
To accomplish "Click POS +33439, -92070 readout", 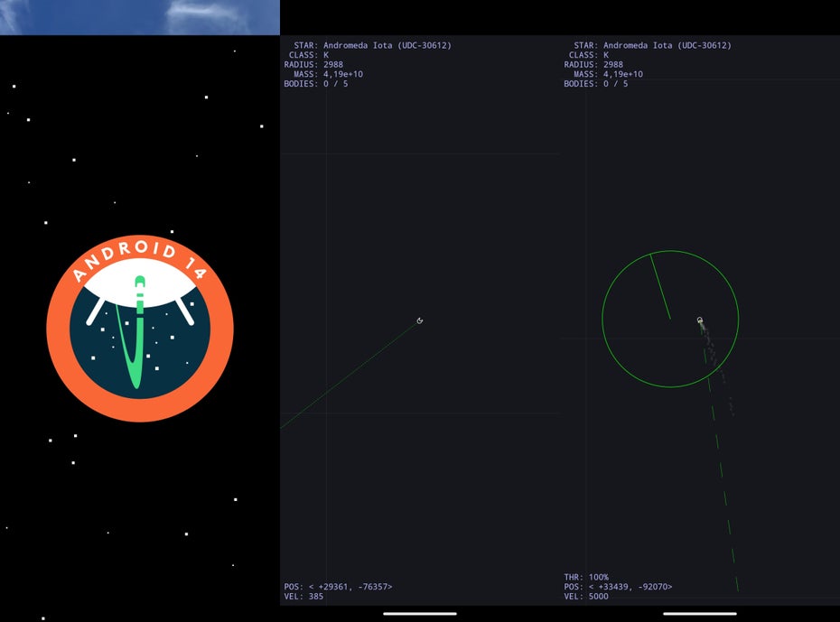I will click(x=618, y=587).
